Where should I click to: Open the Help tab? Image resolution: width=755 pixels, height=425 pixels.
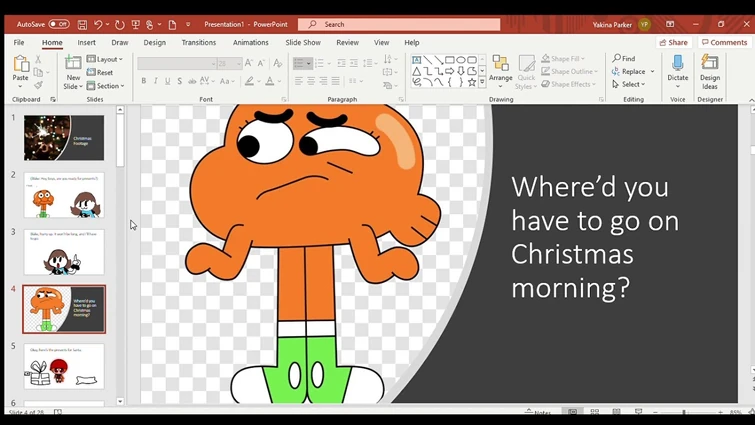412,42
